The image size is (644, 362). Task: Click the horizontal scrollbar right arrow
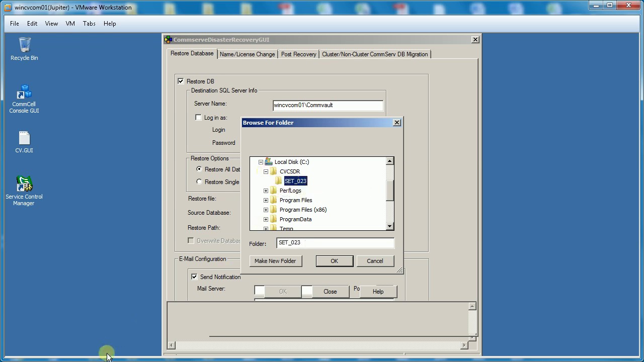(464, 345)
